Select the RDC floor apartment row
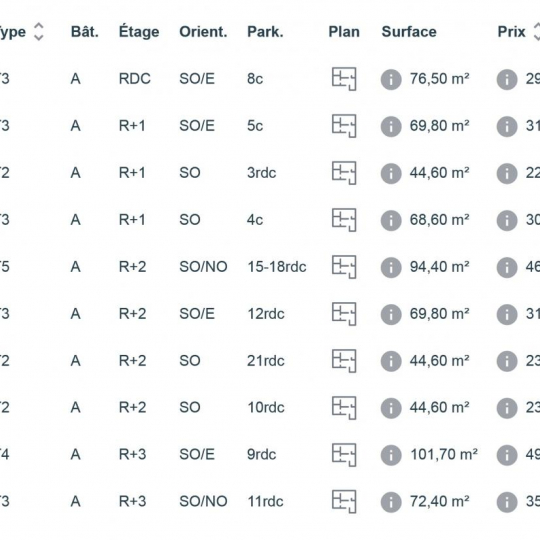Screen dimensions: 540x540 point(270,79)
